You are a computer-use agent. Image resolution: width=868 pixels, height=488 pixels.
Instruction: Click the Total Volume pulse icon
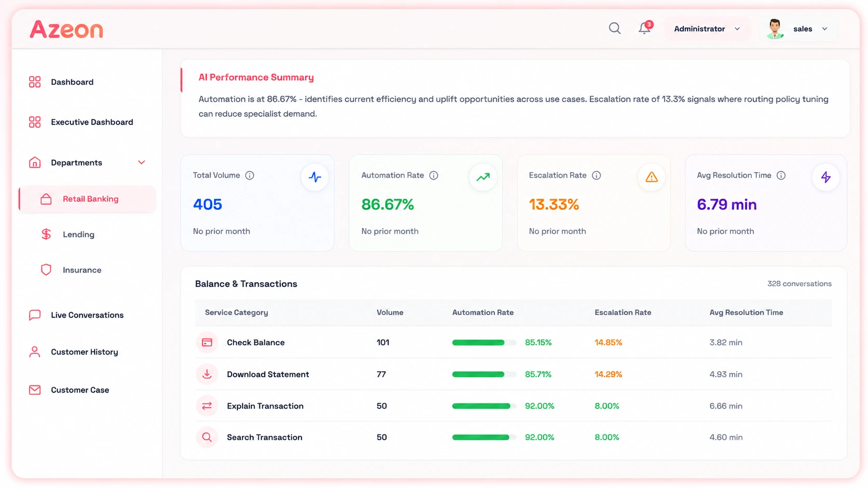pos(315,177)
